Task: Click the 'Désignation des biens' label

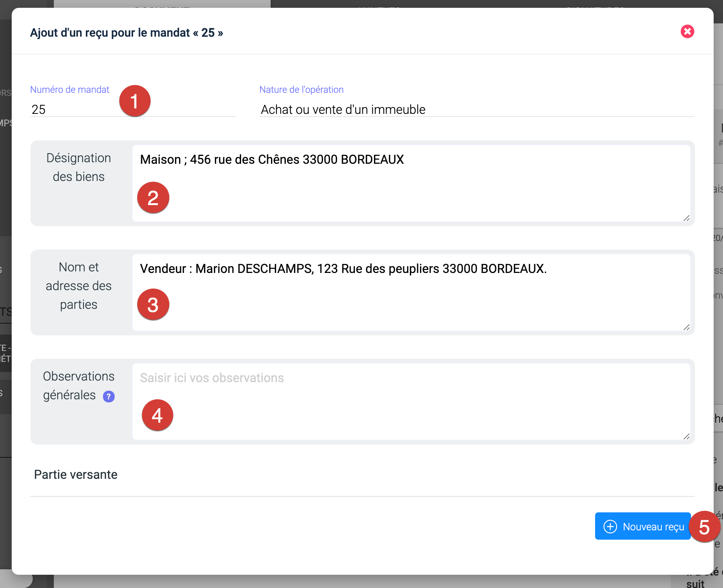Action: (79, 167)
